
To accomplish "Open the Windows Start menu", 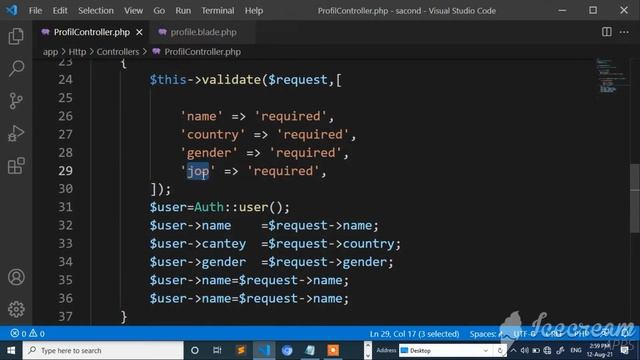I will point(11,350).
